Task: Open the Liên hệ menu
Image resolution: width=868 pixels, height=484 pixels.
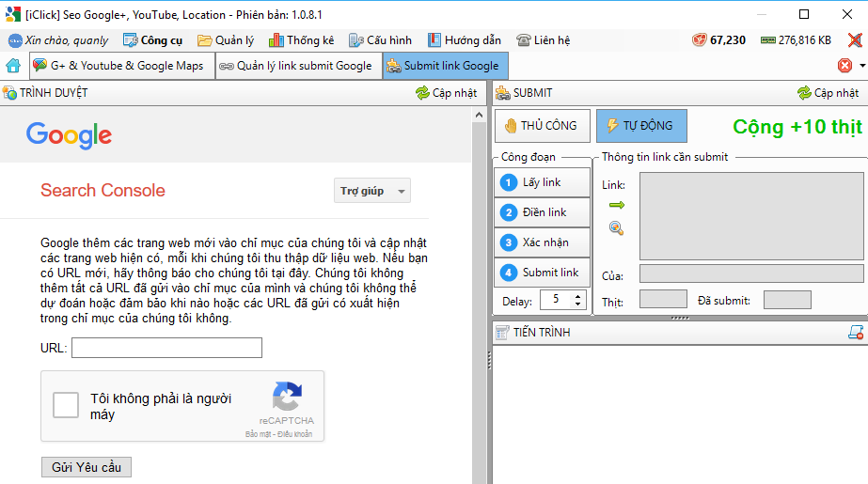Action: (x=543, y=40)
